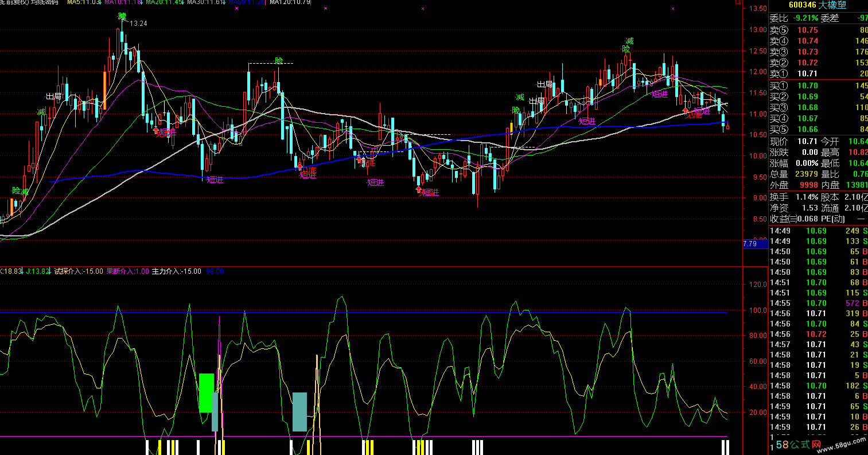Click the second teal bar in oscillator panel
868x455 pixels.
pyautogui.click(x=299, y=411)
